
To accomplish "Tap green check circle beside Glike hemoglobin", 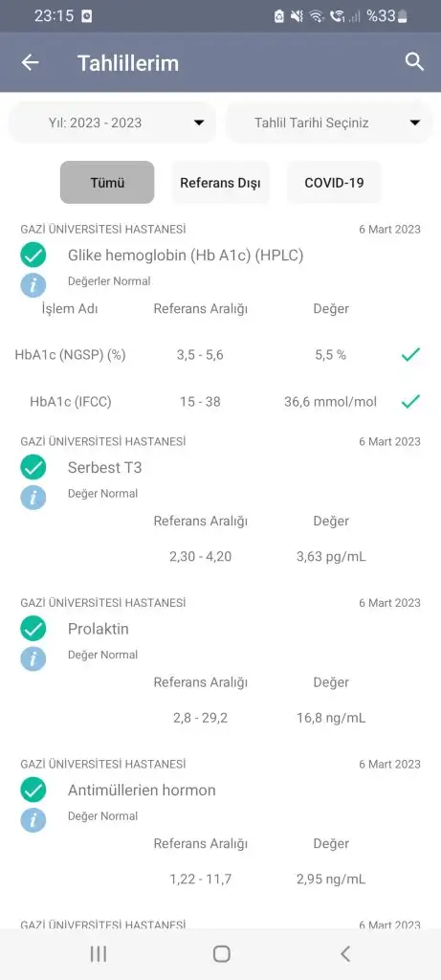I will point(33,255).
